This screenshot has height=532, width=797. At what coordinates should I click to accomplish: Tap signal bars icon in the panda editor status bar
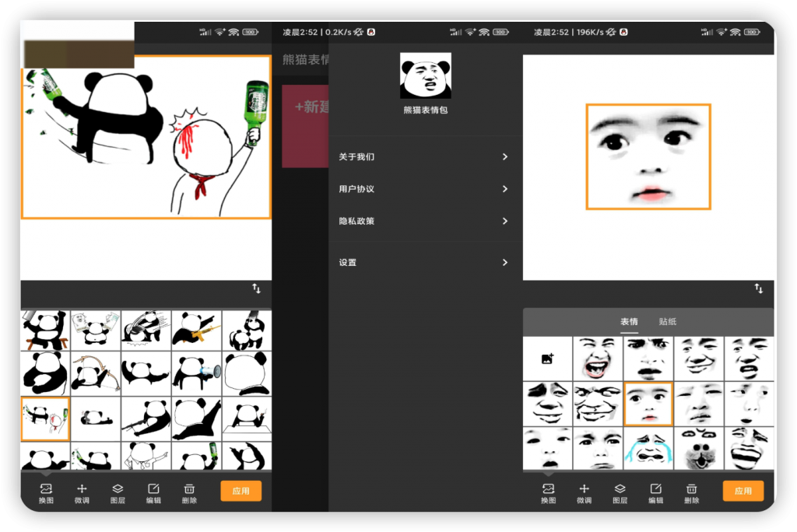coord(205,32)
